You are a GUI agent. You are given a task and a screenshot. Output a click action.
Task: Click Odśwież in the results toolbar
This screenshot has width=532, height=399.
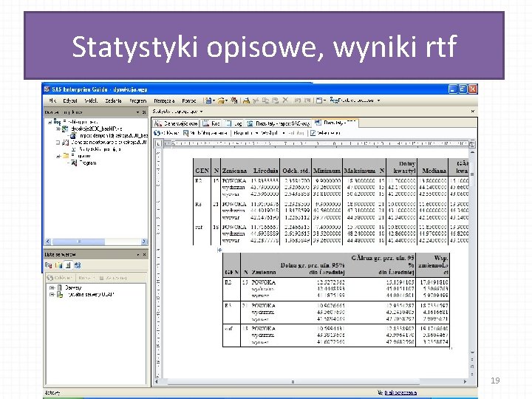pos(166,133)
